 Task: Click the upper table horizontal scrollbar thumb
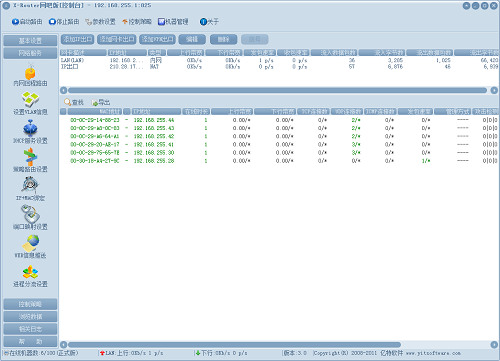277,90
